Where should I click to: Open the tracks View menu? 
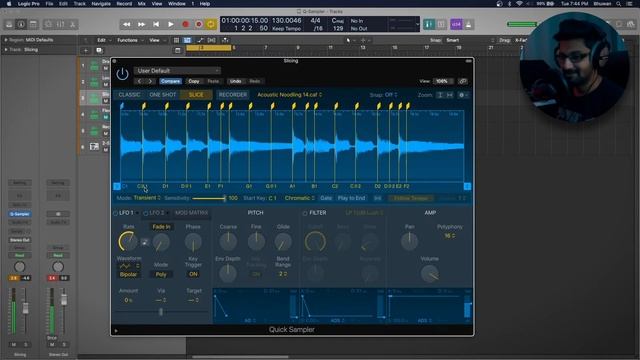click(x=156, y=40)
